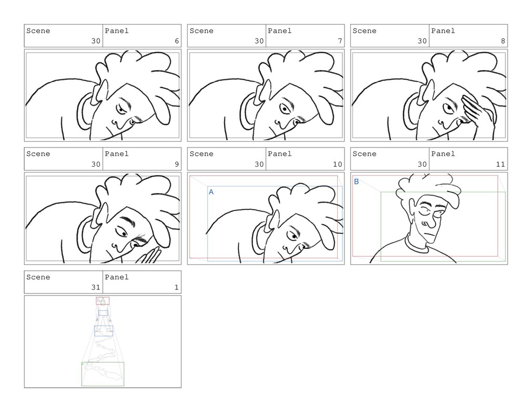Select the Scene 30 Panel 8 drawing
Viewport: 532px width, 412px height.
[429, 96]
